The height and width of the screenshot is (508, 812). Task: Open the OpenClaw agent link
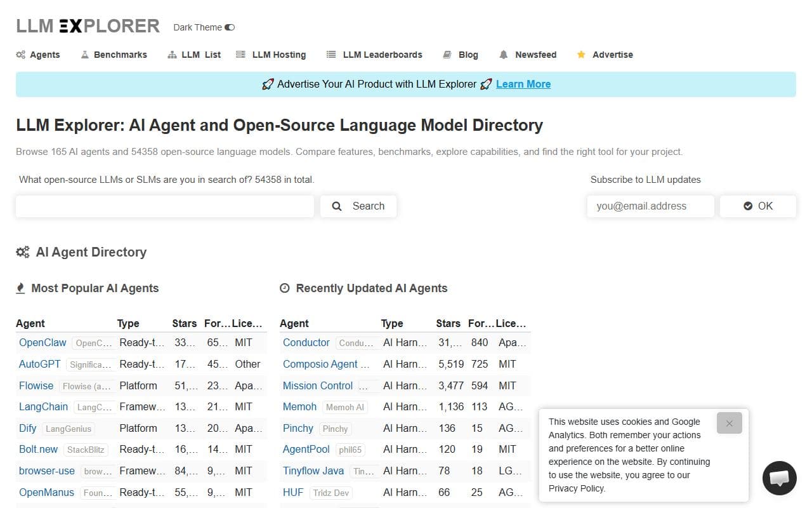(43, 342)
